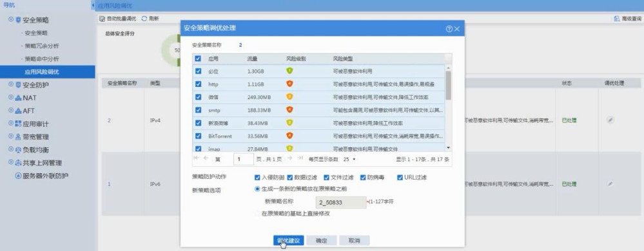Open 策略命中分析 in navigation

pyautogui.click(x=42, y=59)
